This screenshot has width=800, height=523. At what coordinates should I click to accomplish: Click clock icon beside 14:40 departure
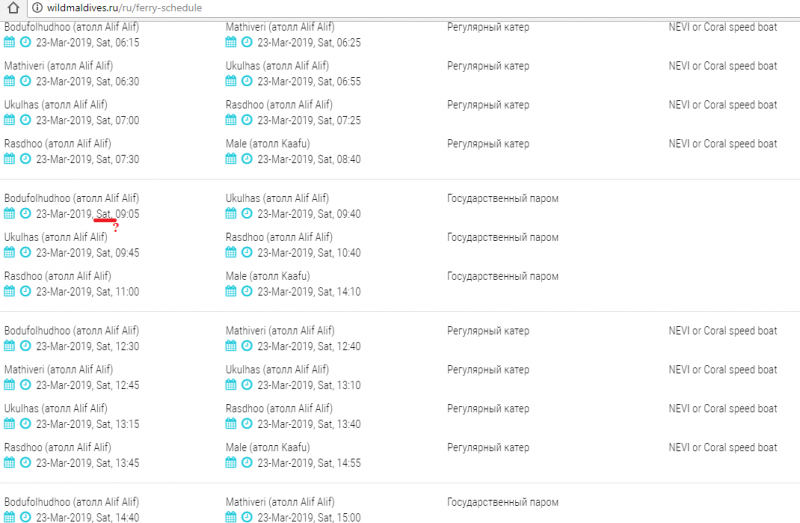click(25, 517)
